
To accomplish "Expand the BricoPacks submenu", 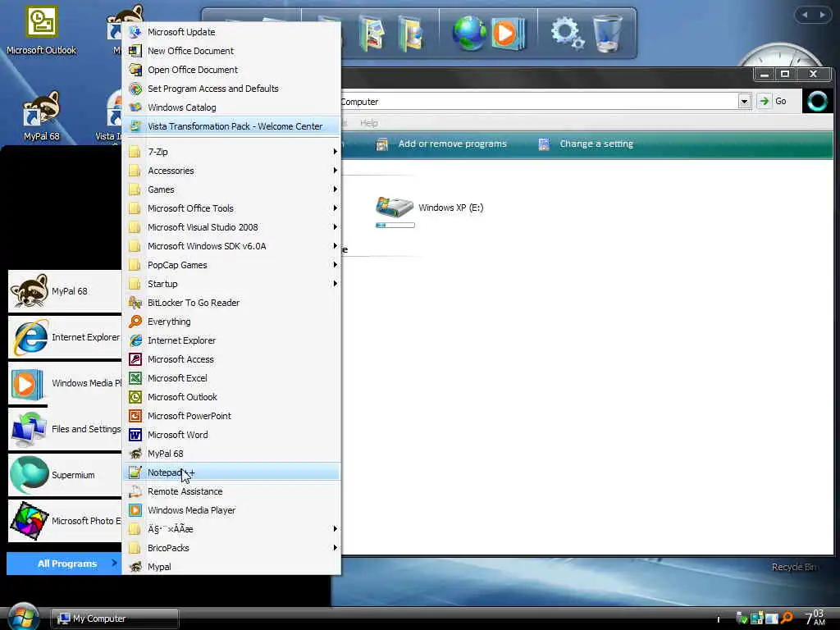I will pyautogui.click(x=232, y=547).
